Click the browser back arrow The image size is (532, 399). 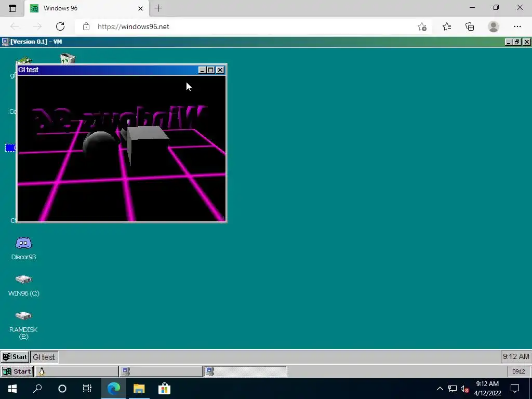(x=15, y=26)
